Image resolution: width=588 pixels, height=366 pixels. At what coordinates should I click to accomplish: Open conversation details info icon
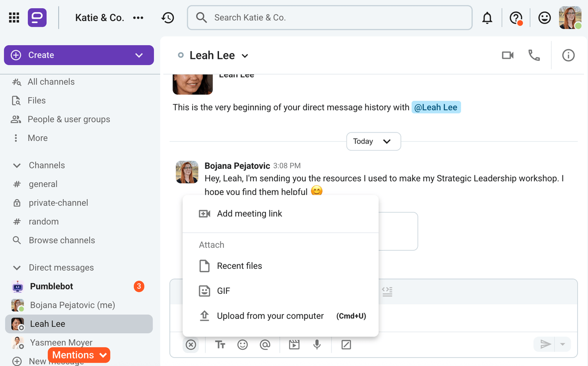[568, 55]
